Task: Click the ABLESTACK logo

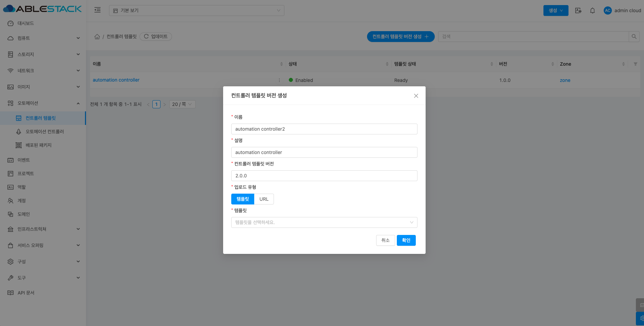Action: click(42, 9)
